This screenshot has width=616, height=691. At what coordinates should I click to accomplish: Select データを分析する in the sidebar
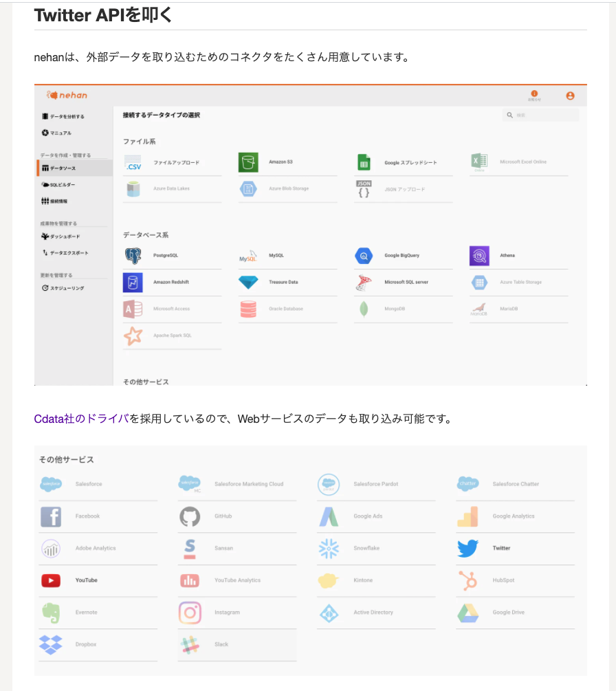(63, 116)
